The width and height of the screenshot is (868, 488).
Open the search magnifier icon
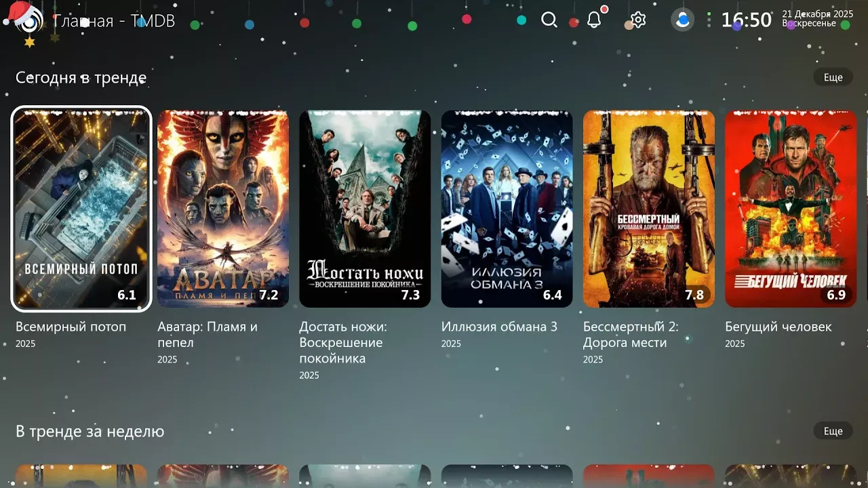tap(549, 20)
